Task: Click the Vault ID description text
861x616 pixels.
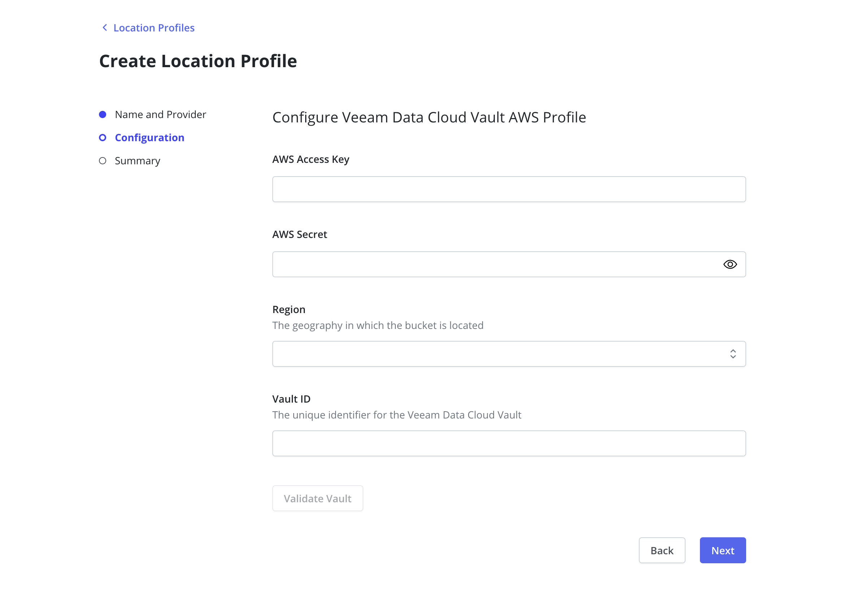Action: click(x=396, y=415)
